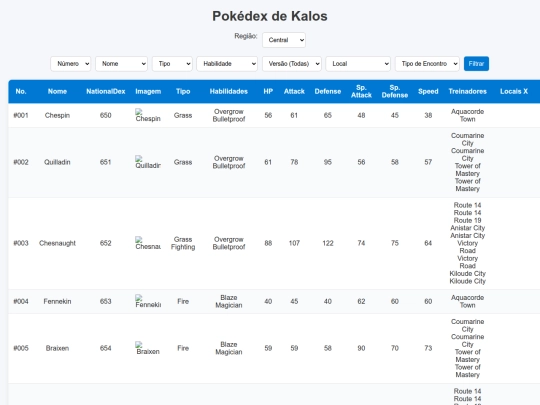Click Chesnaught's Attack value 107
This screenshot has width=540, height=405.
click(x=294, y=243)
